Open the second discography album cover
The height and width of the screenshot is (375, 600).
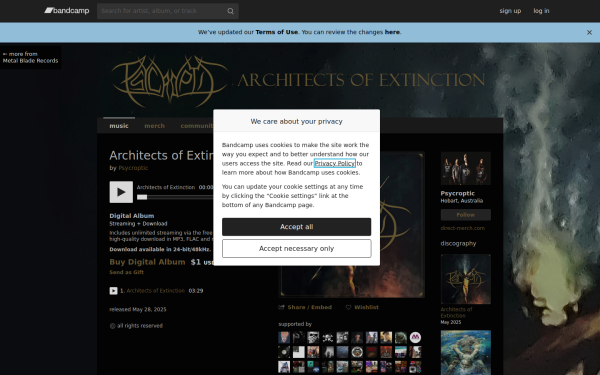[x=466, y=352]
